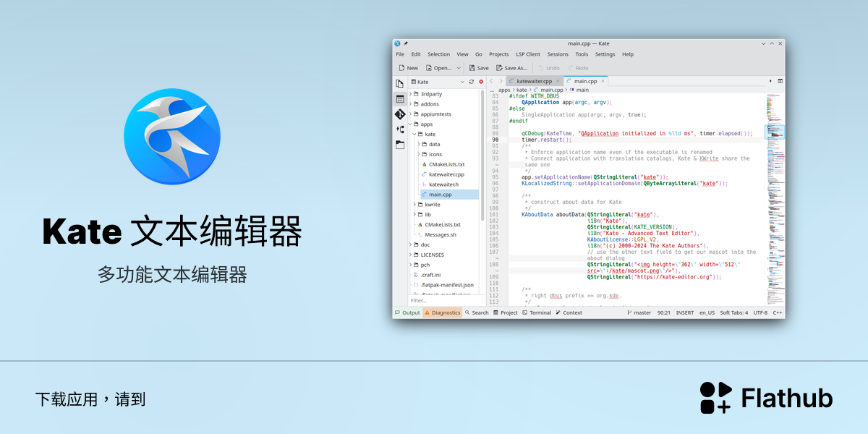Expand the LICENSES folder
Viewport: 868px width, 434px height.
click(412, 255)
